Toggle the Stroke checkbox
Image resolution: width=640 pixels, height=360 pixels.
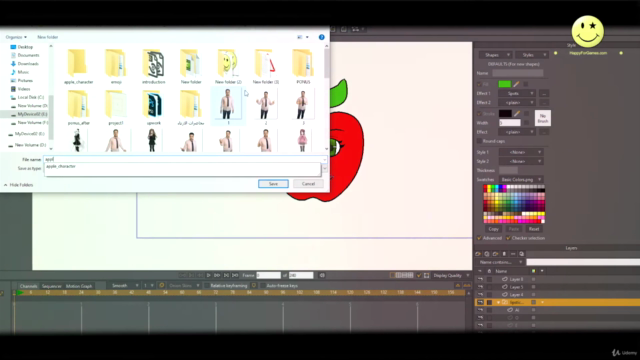(x=479, y=114)
